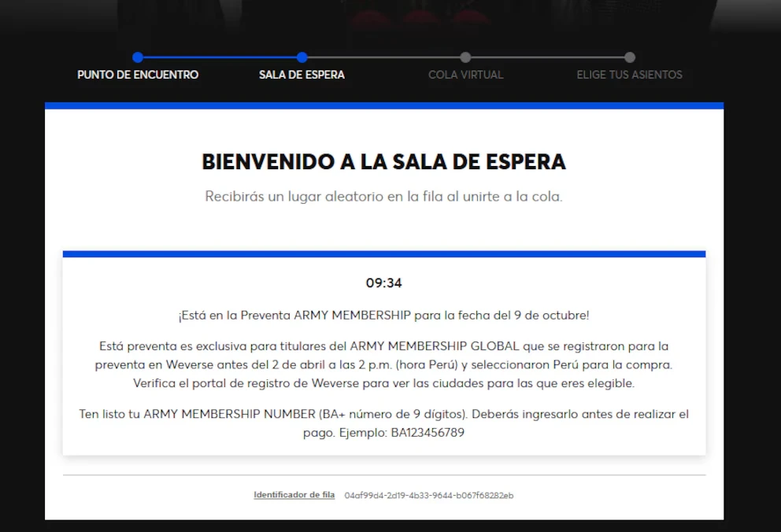Click the Cola Virtual step dot
The width and height of the screenshot is (781, 532).
465,57
